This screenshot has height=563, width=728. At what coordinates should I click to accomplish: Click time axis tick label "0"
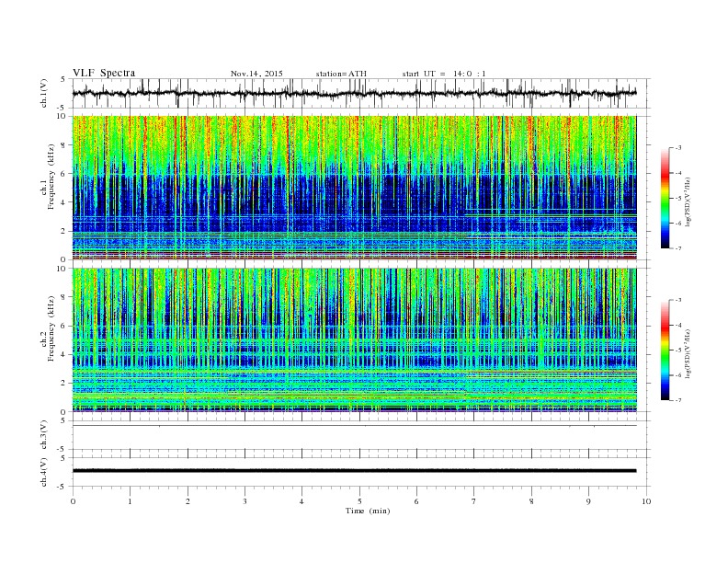point(73,501)
